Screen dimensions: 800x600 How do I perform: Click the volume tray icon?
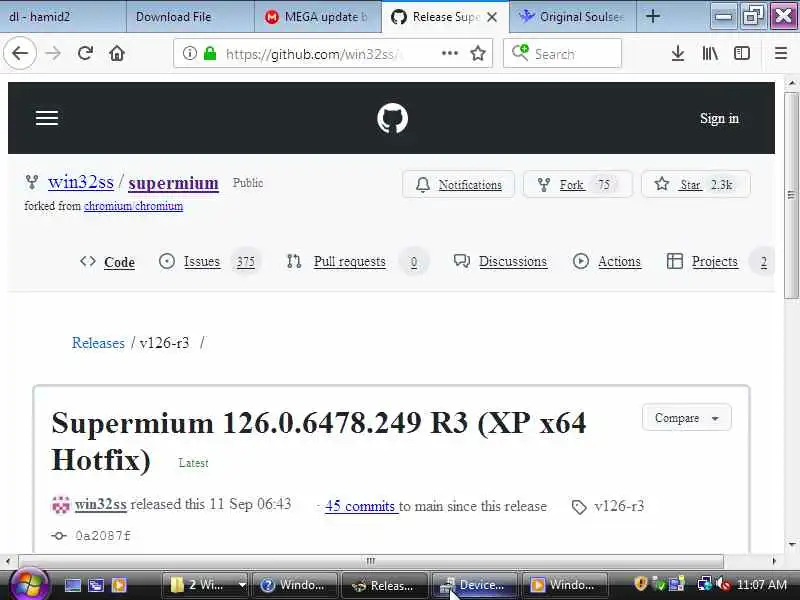pyautogui.click(x=722, y=584)
